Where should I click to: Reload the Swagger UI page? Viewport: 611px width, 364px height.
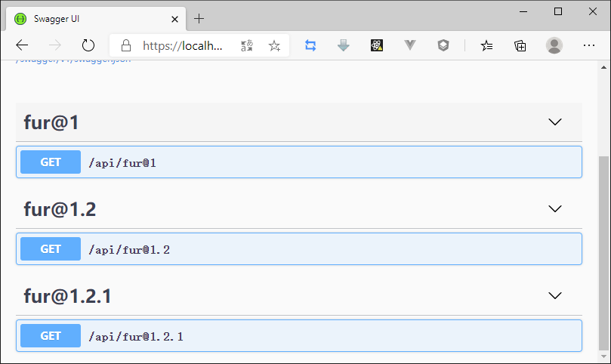(88, 45)
